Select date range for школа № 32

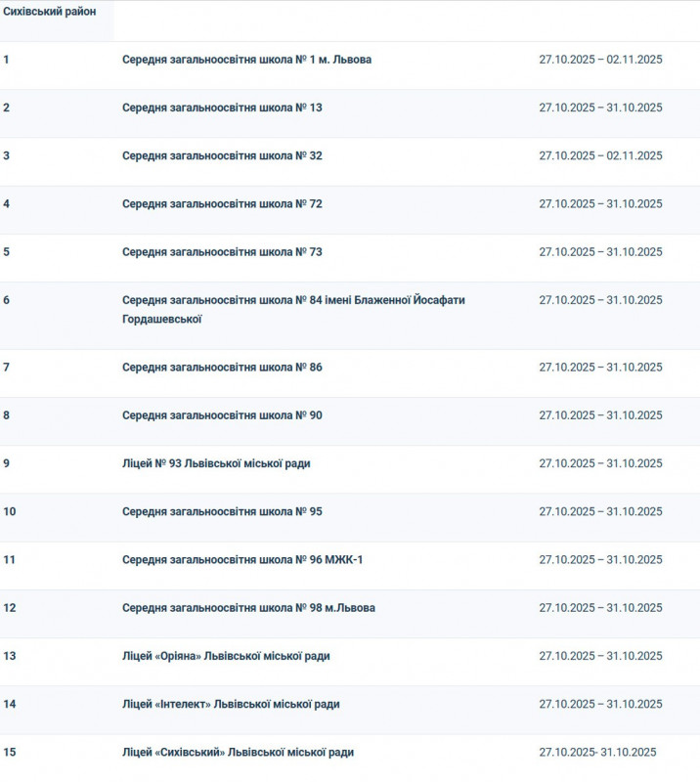[x=600, y=155]
